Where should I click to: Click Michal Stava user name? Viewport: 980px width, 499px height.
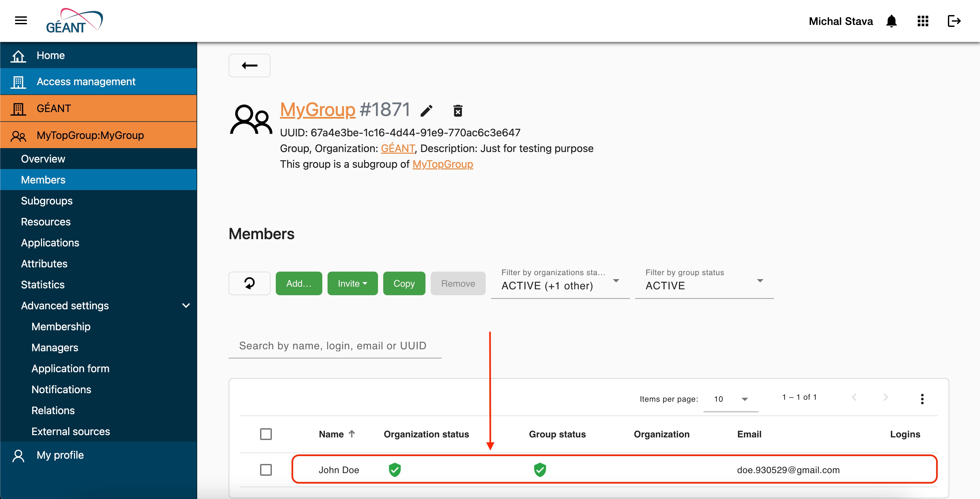(x=841, y=21)
